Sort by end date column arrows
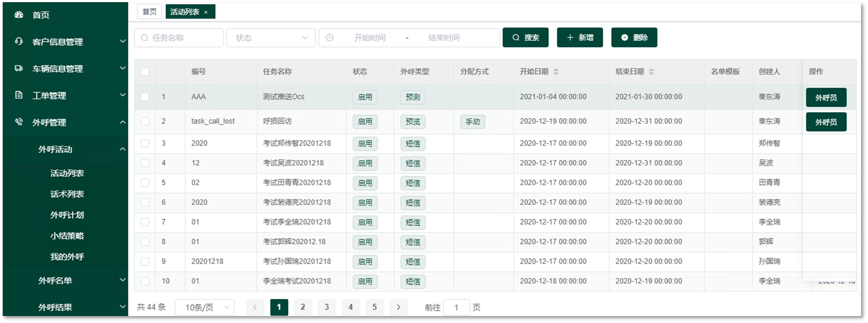The width and height of the screenshot is (868, 323). click(651, 72)
